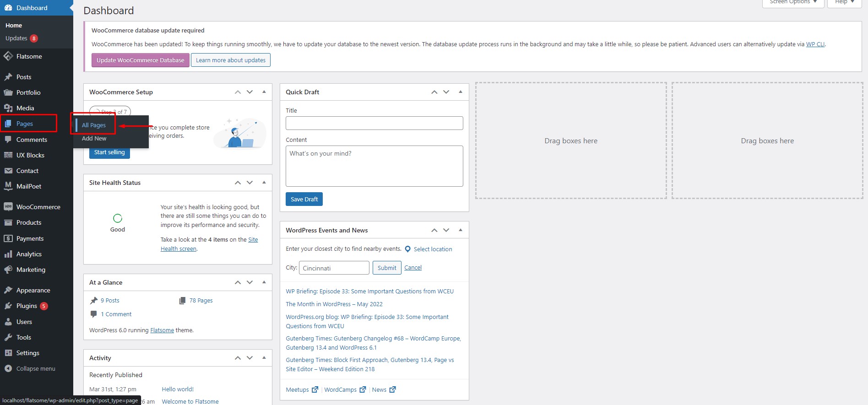Choose Add New in Pages submenu

(x=94, y=138)
